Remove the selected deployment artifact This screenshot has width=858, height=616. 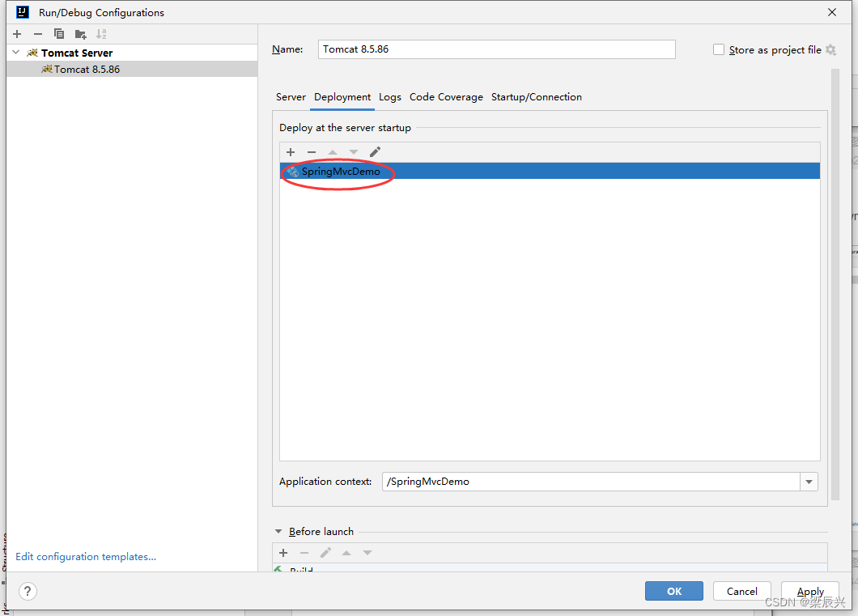(x=312, y=152)
